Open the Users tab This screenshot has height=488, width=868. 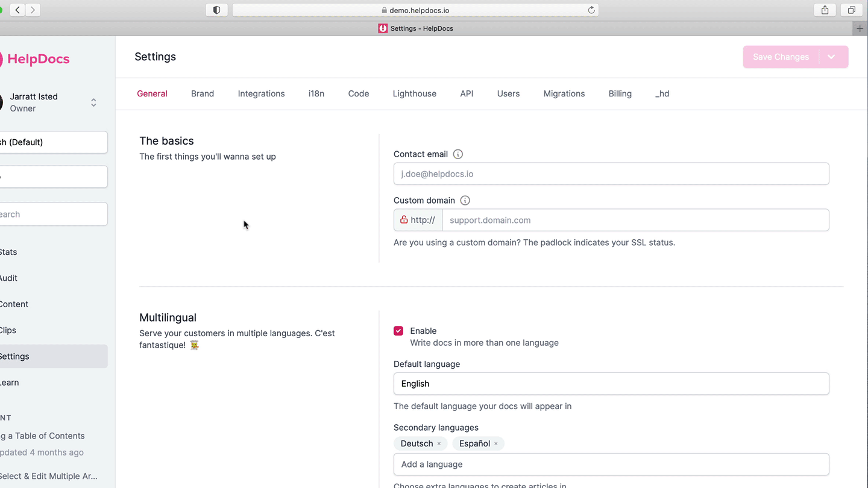[508, 94]
